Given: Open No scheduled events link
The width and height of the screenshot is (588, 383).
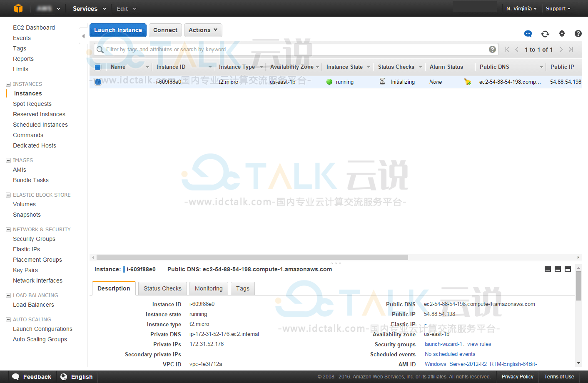Looking at the screenshot, I should point(450,354).
